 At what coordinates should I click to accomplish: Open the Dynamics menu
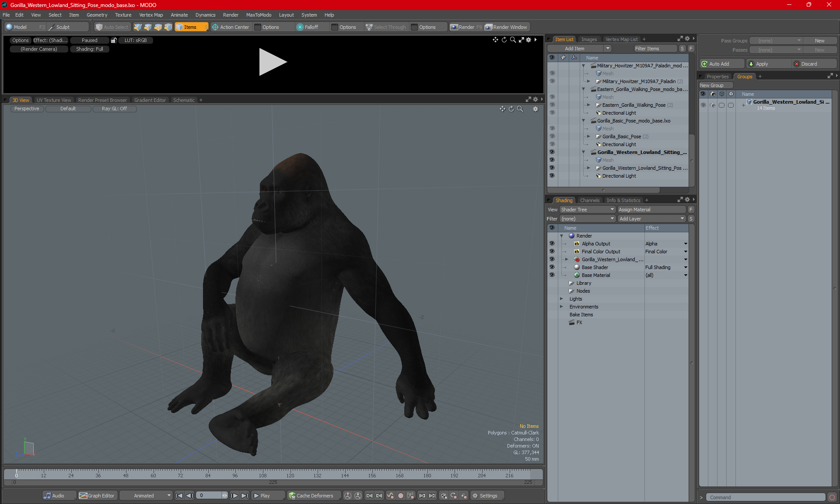coord(205,15)
